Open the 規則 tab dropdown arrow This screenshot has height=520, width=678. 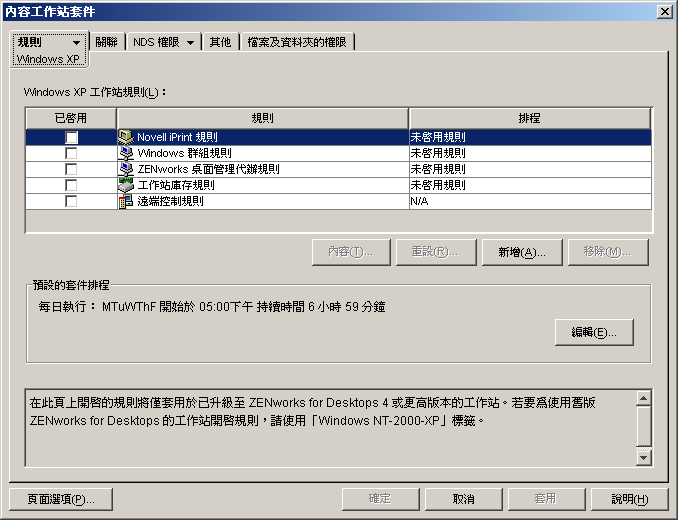click(x=76, y=42)
